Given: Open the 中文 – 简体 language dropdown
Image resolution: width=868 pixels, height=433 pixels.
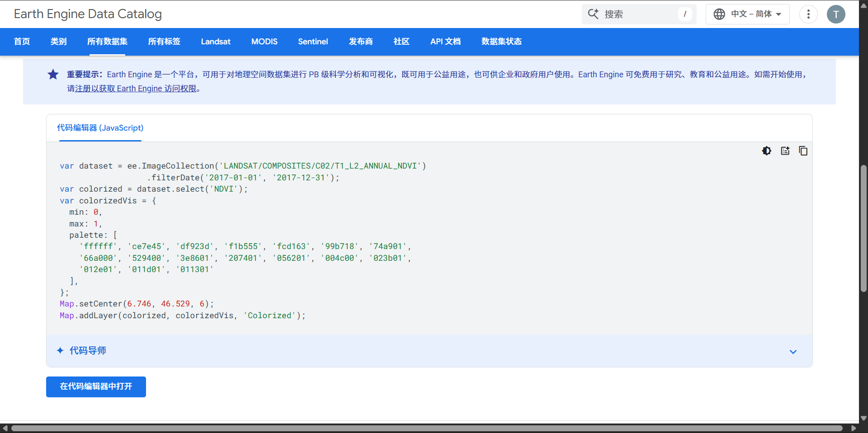Looking at the screenshot, I should (748, 14).
